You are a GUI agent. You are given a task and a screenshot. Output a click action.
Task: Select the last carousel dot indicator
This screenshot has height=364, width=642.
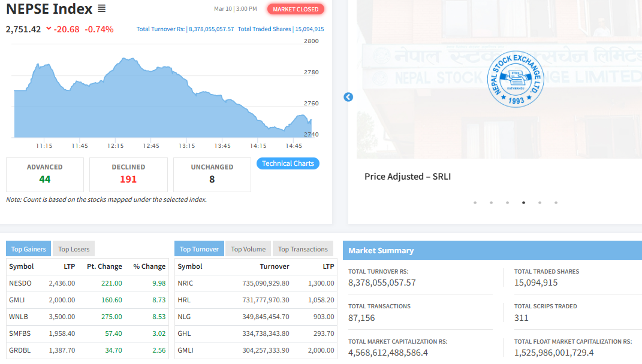click(556, 202)
